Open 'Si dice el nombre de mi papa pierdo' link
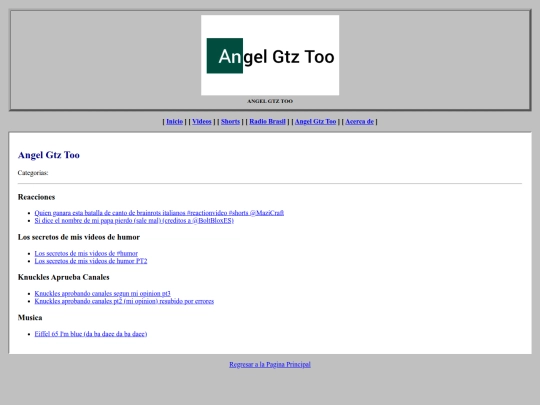 [134, 221]
